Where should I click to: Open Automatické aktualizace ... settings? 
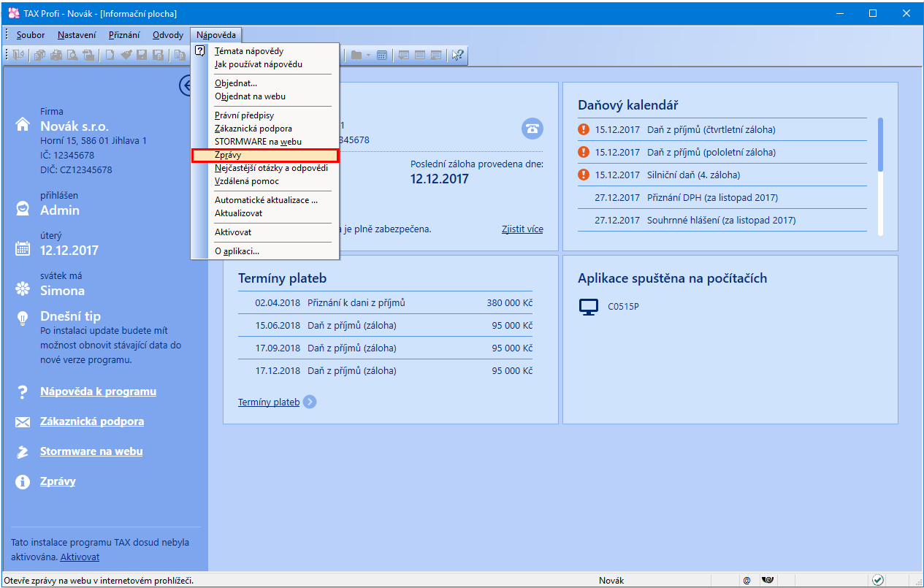265,200
